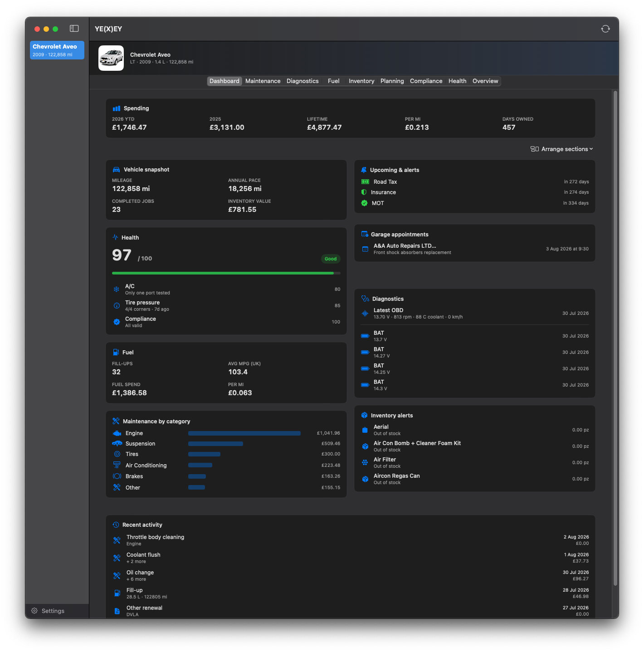Click the Recent activity clock icon
This screenshot has width=644, height=652.
(116, 525)
